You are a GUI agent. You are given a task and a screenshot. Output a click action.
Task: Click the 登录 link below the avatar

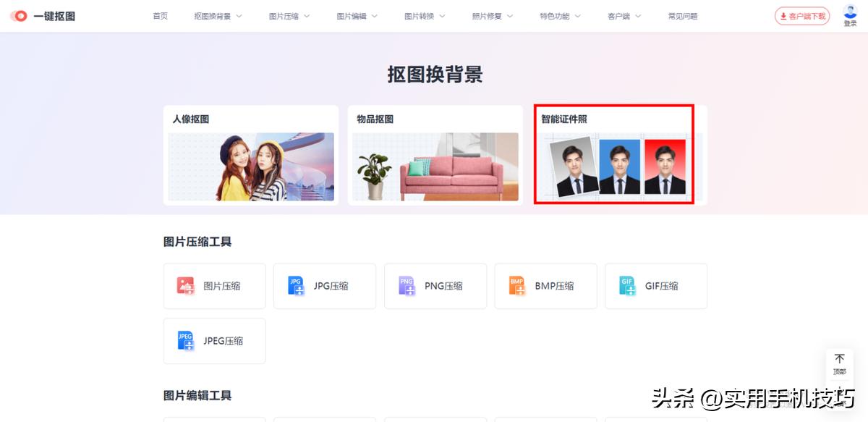tap(851, 23)
